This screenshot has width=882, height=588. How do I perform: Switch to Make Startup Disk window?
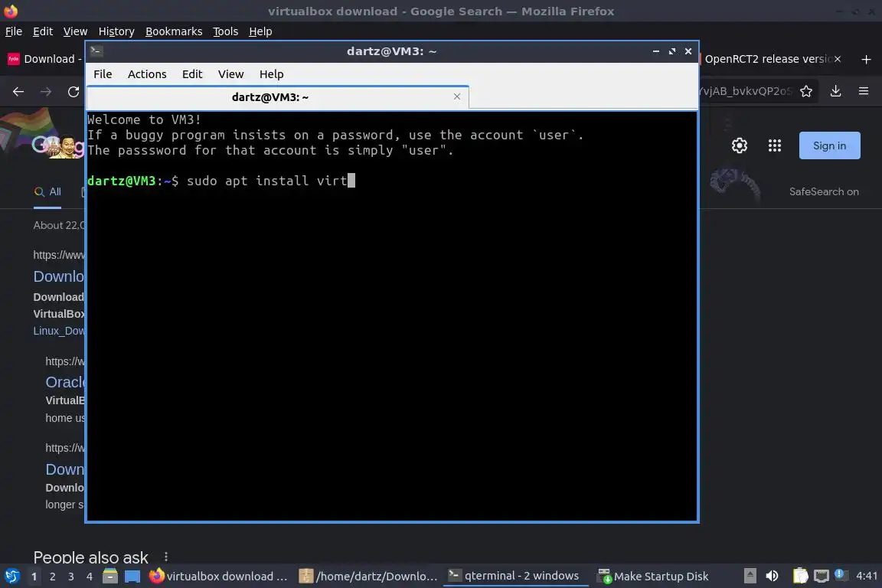[654, 577]
